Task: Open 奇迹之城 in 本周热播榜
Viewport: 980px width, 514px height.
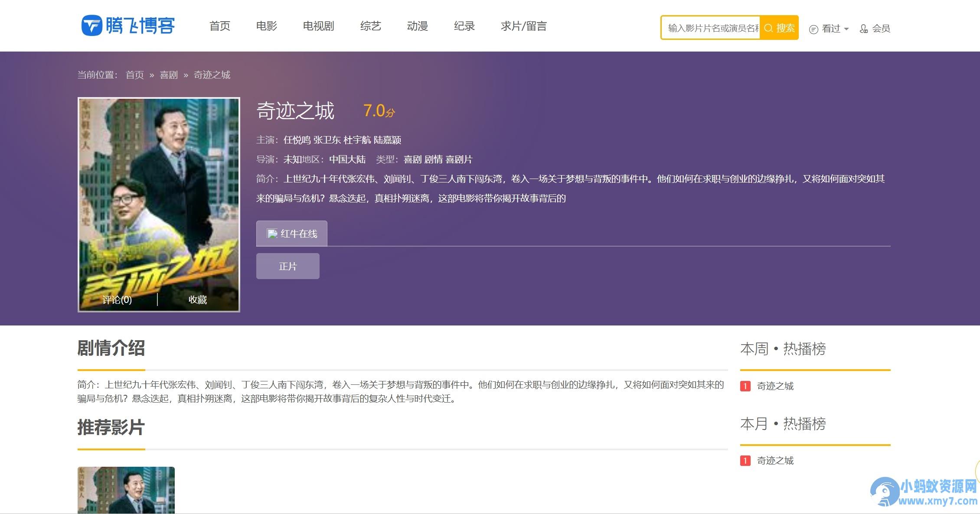Action: coord(775,386)
